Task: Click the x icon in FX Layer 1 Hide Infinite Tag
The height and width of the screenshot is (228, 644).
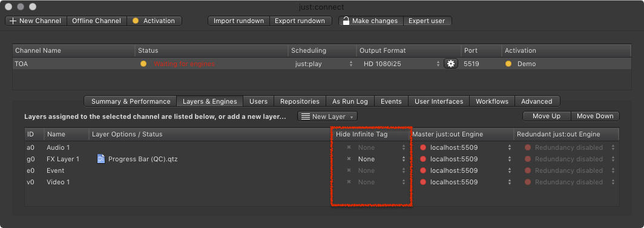Action: 349,159
